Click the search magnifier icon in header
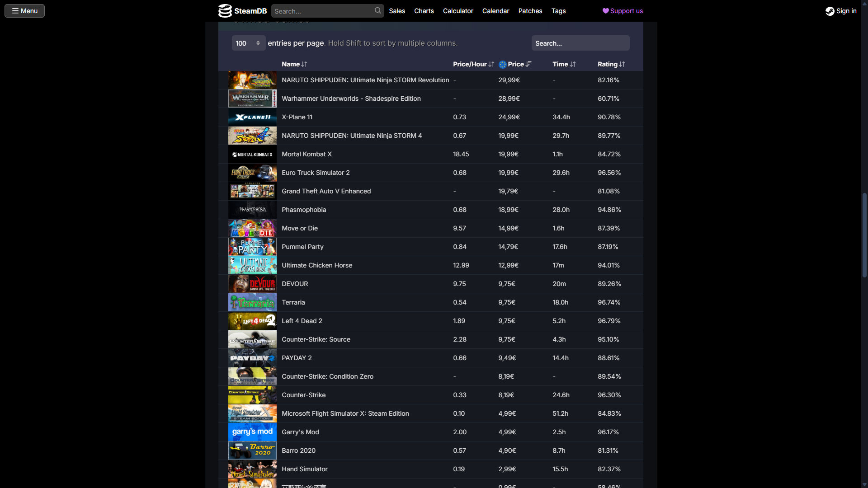The image size is (868, 488). 378,10
